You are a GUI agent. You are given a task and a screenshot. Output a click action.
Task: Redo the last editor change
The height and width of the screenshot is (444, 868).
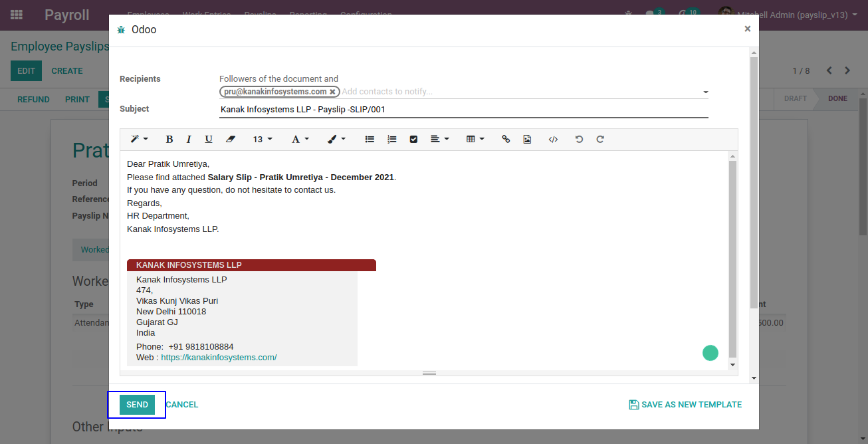point(600,140)
